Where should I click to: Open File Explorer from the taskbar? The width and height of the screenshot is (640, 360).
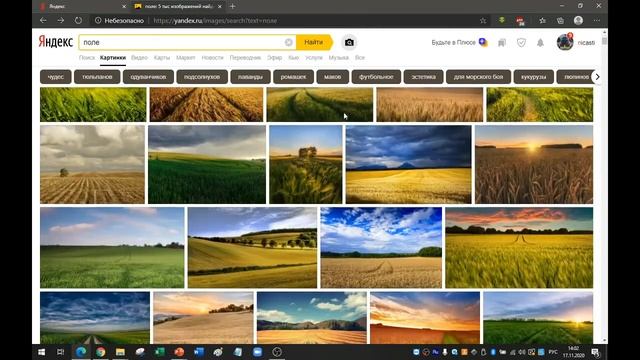[x=120, y=352]
